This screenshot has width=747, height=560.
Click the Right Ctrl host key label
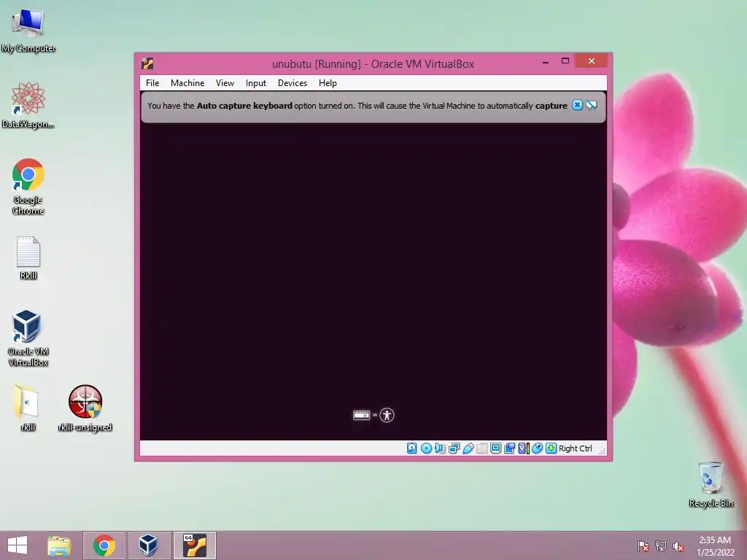575,448
